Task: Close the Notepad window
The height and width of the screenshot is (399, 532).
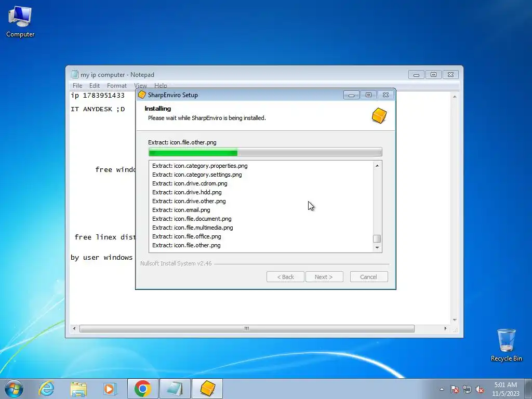Action: pyautogui.click(x=450, y=75)
